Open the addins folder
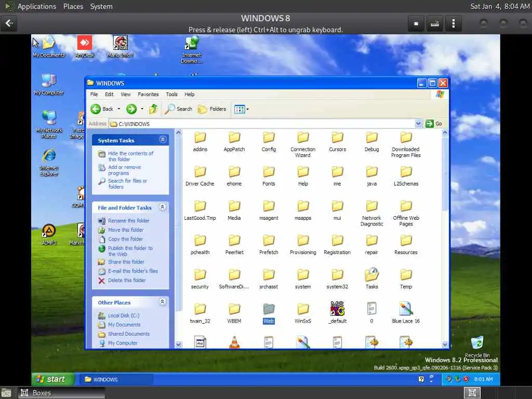532x399 pixels. 200,141
